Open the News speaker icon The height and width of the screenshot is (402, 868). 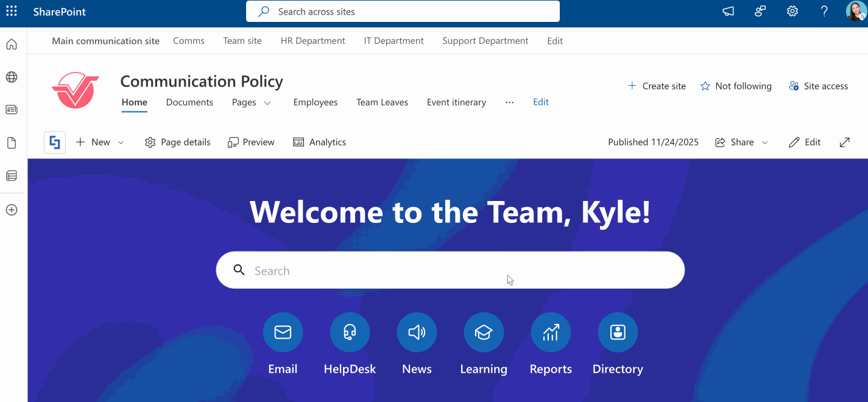(x=417, y=332)
